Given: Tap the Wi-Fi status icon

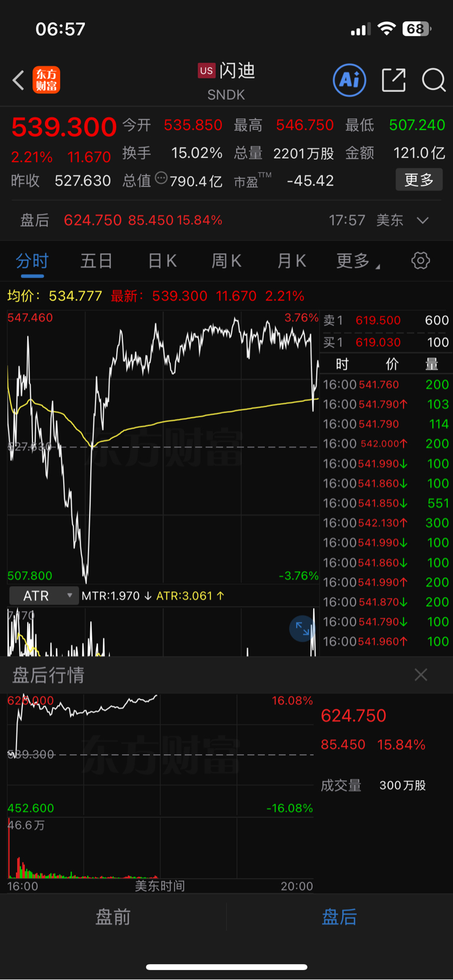Looking at the screenshot, I should 386,29.
